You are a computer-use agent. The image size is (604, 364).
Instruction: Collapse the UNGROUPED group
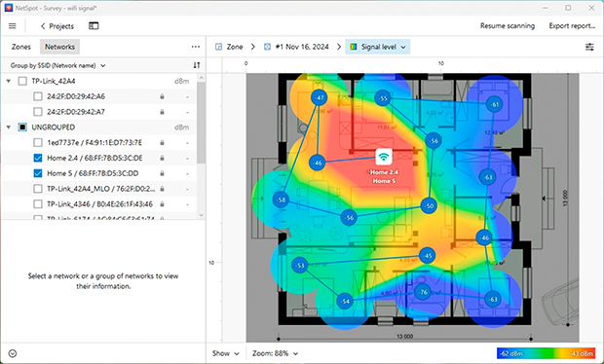point(9,127)
